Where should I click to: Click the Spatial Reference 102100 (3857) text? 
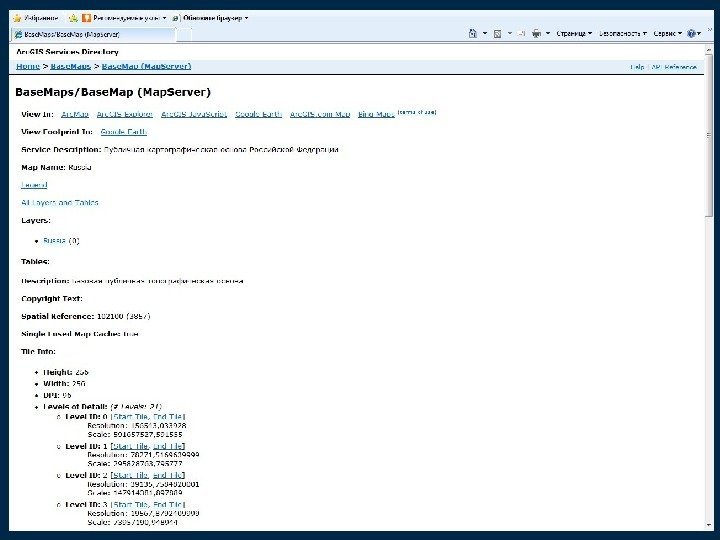pyautogui.click(x=85, y=316)
